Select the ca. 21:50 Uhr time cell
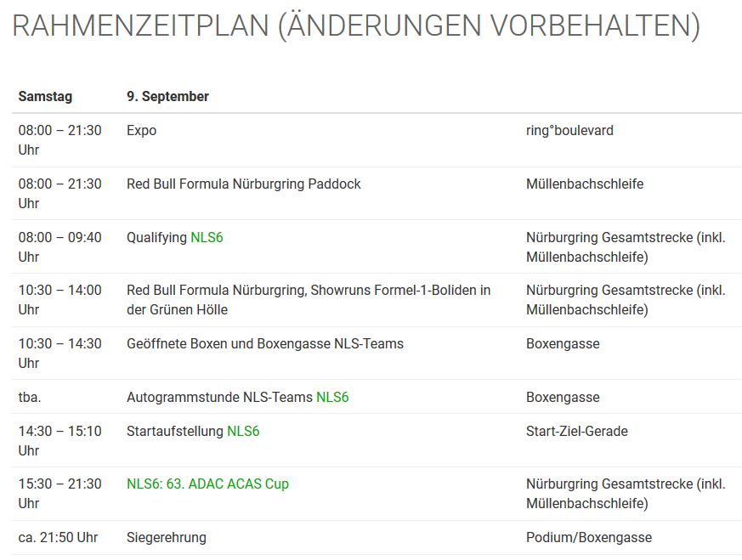This screenshot has height=560, width=742. click(58, 537)
